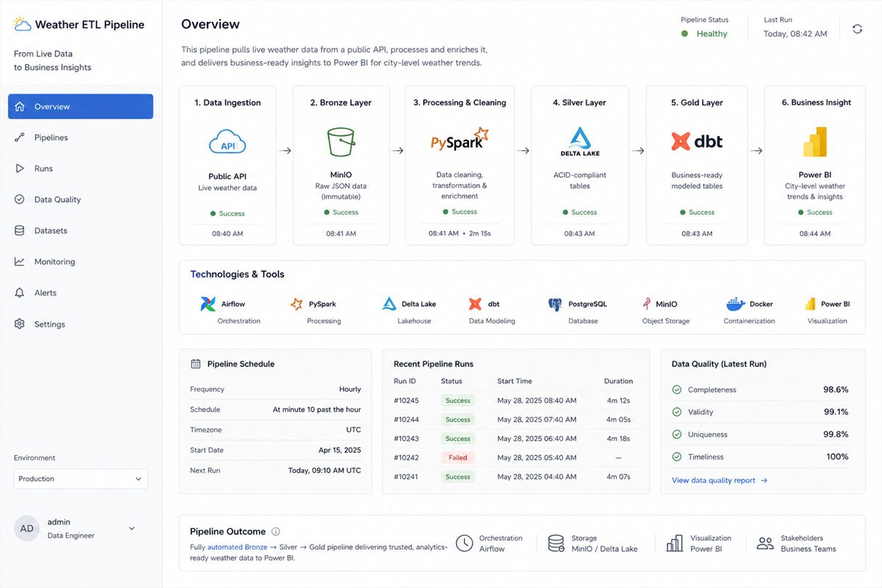Click the refresh icon beside Last Run

click(857, 29)
